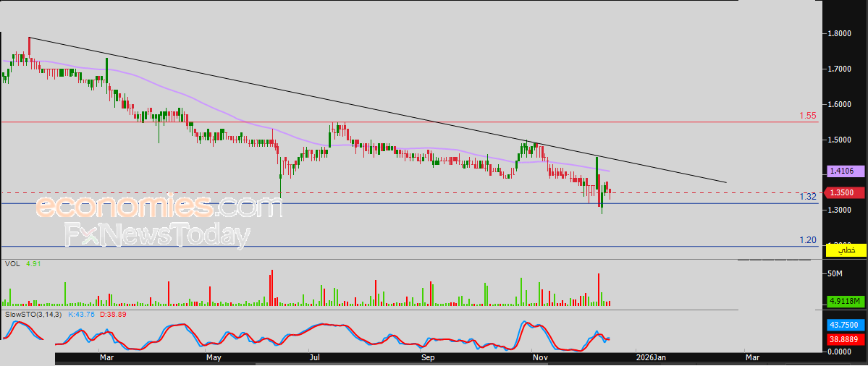Click the blue 43.7500 stochastic tag

846,325
